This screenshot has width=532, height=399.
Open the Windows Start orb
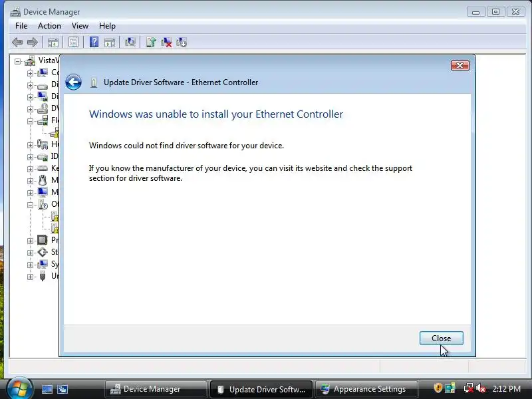(19, 388)
